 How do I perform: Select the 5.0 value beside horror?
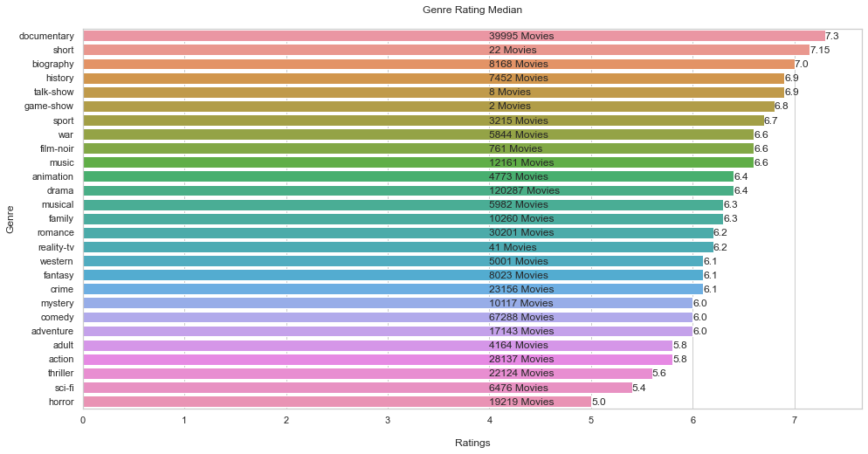pyautogui.click(x=598, y=402)
